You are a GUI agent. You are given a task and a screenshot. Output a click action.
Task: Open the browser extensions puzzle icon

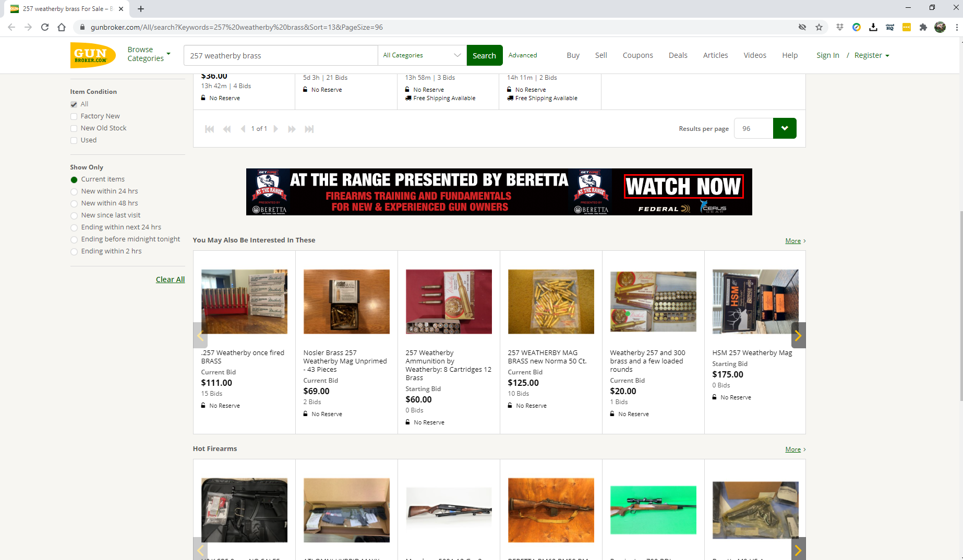tap(923, 27)
